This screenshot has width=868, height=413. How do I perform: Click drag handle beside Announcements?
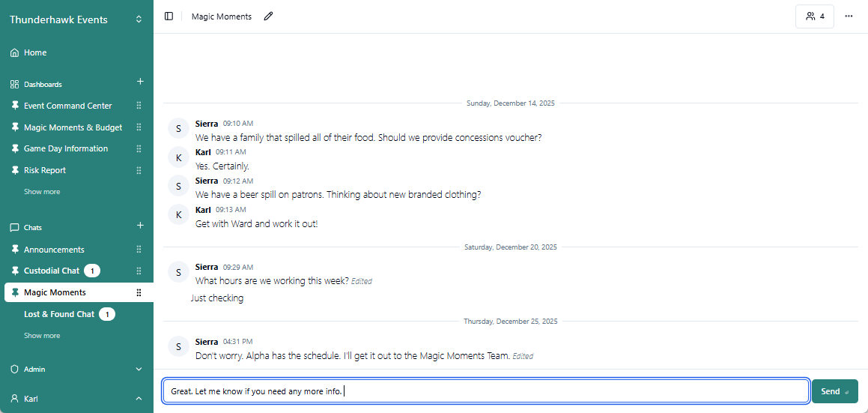click(x=139, y=250)
